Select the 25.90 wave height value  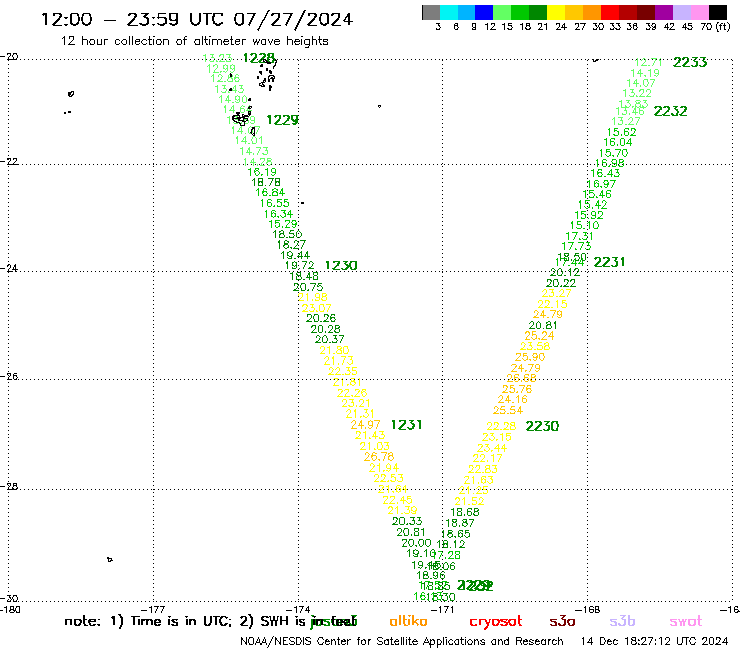point(530,357)
